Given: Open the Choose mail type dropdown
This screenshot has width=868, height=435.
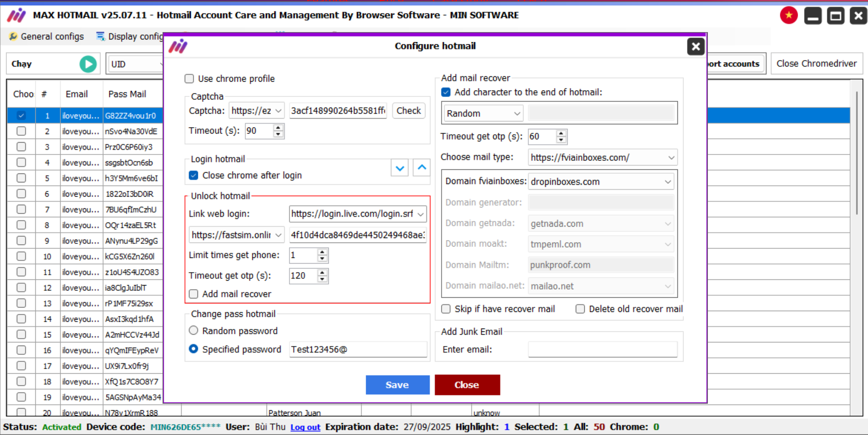Looking at the screenshot, I should tap(603, 158).
